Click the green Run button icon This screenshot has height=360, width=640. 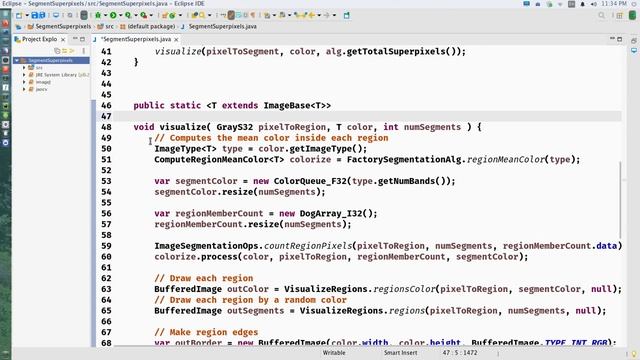point(113,16)
